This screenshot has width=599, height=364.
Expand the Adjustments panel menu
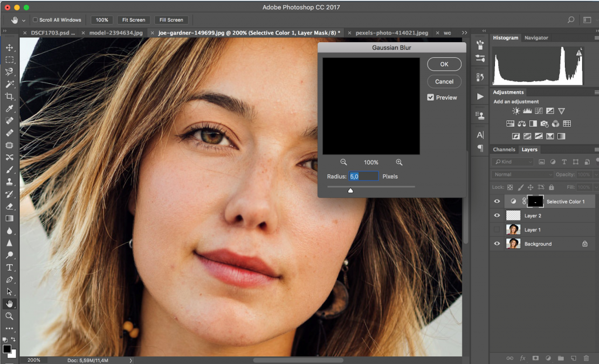[x=596, y=92]
